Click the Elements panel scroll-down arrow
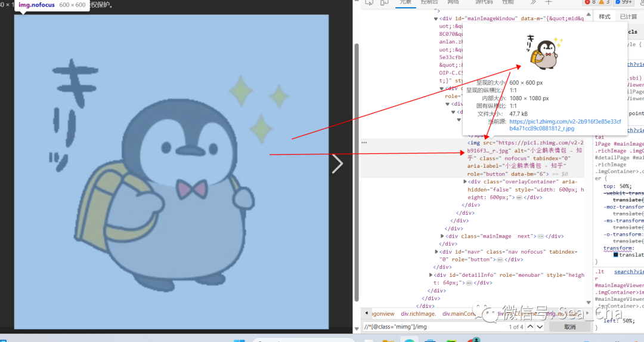This screenshot has height=342, width=644. (589, 302)
